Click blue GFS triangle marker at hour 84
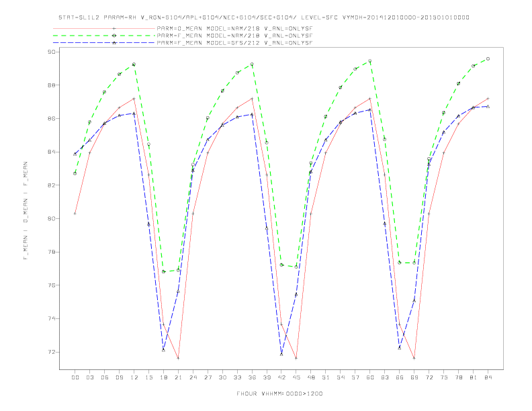The width and height of the screenshot is (532, 411). 488,107
